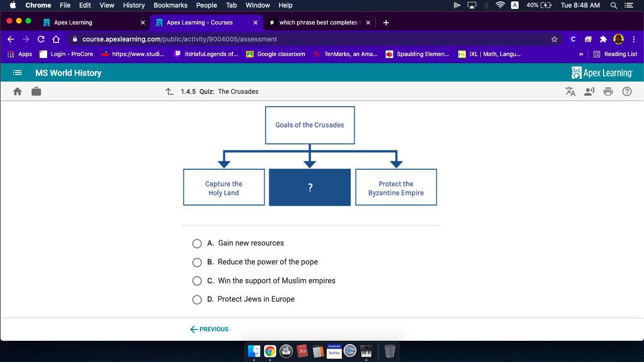Screen dimensions: 644x362
Task: Open the studi... bookmark
Action: [132, 54]
